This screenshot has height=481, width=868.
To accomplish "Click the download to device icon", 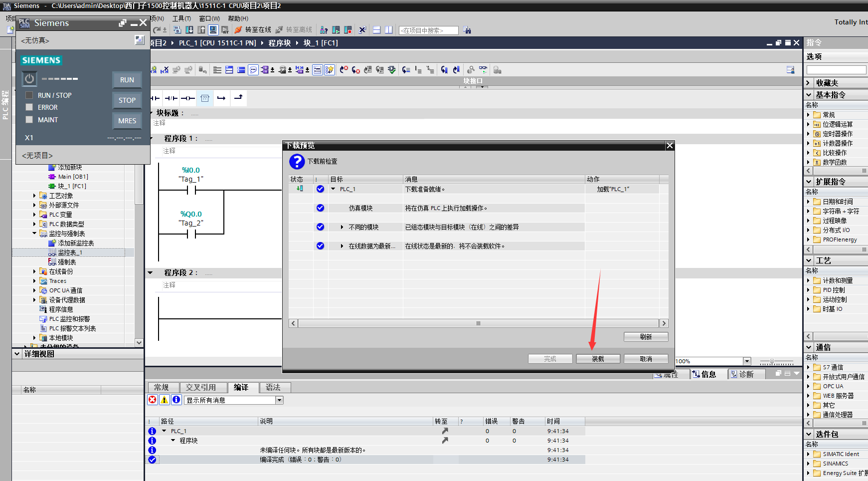I will coord(190,30).
